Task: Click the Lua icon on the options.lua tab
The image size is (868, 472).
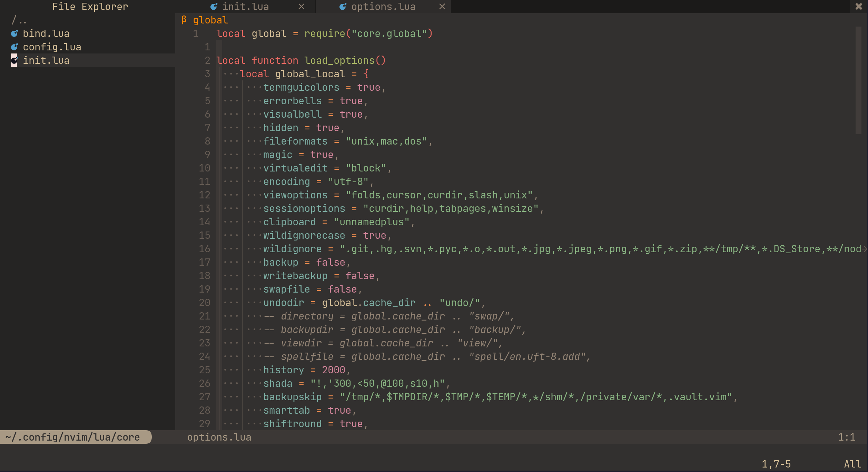Action: pyautogui.click(x=343, y=6)
